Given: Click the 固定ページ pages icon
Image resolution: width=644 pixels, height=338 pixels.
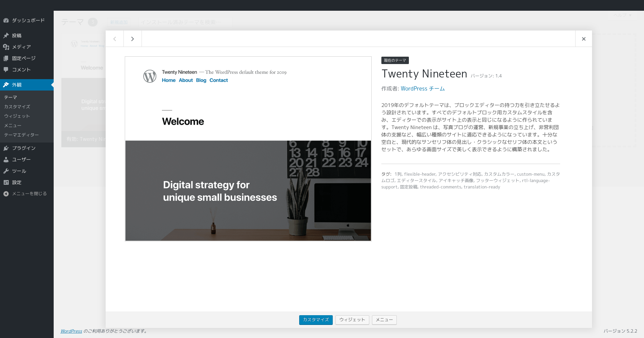Looking at the screenshot, I should point(6,58).
